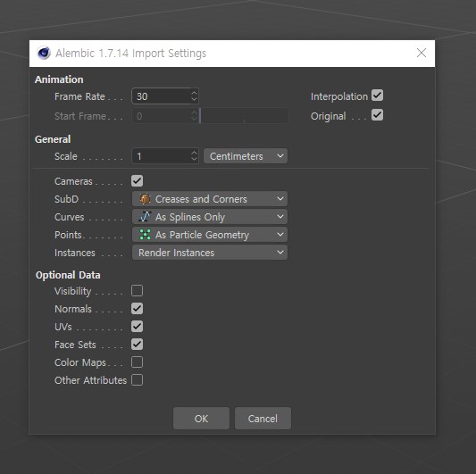Increase Scale with up stepper arrow
Screen dimensions: 476x474
point(194,153)
